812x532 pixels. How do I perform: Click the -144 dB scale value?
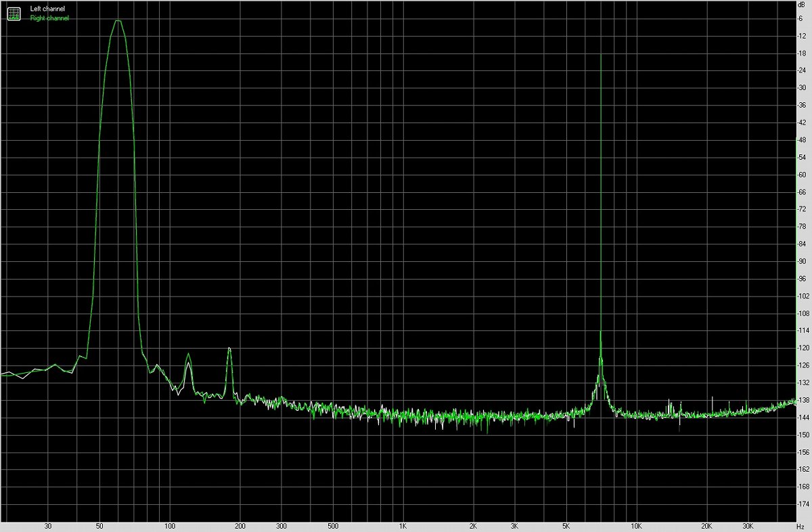(803, 418)
